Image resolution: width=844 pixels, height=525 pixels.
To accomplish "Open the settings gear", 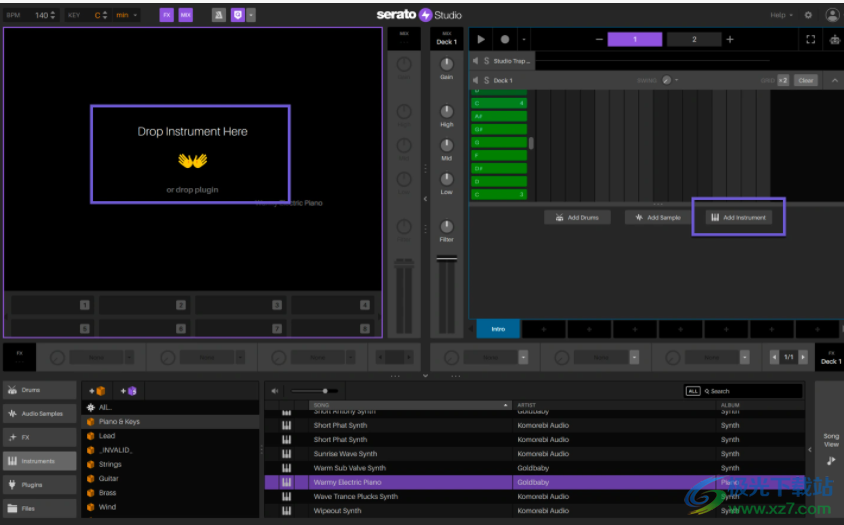I will point(808,15).
